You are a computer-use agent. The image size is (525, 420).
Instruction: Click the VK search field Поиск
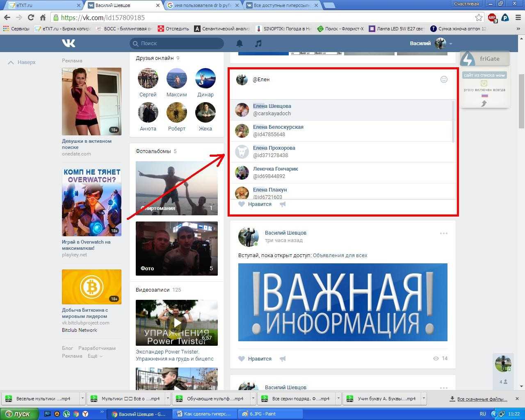coord(177,43)
